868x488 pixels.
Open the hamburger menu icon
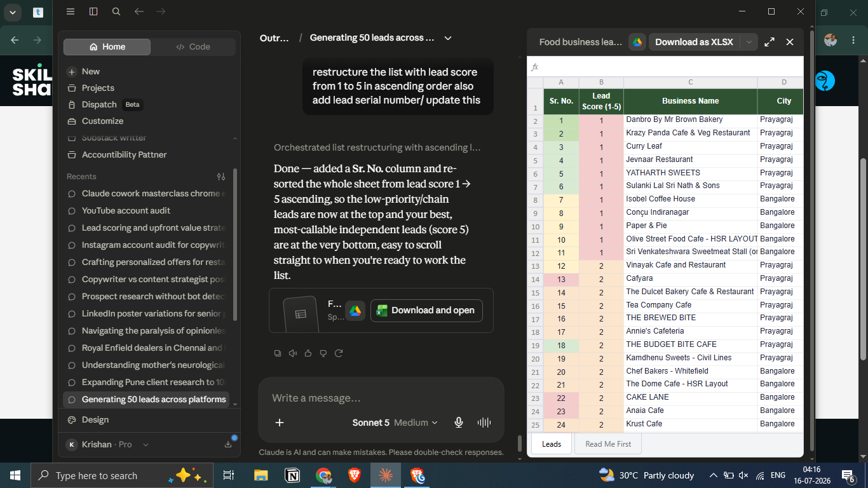[71, 11]
